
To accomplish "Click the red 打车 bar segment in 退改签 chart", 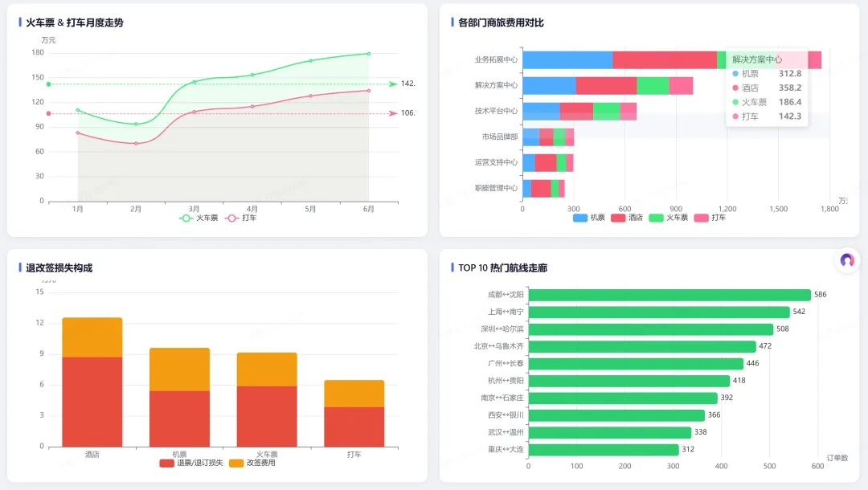I will [354, 427].
